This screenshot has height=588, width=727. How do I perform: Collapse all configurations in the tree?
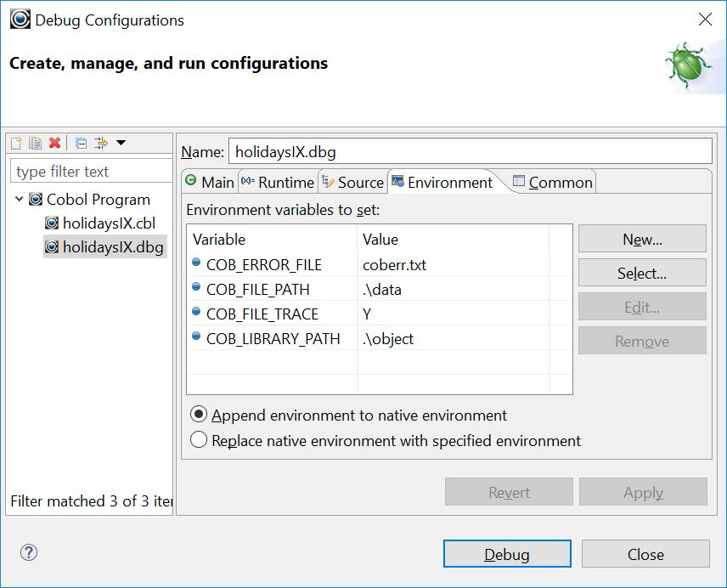[x=81, y=143]
